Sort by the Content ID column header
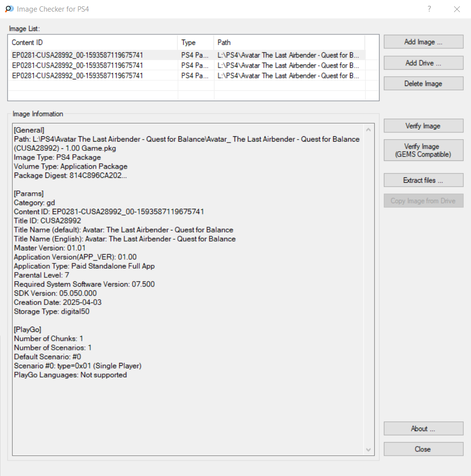 [93, 43]
